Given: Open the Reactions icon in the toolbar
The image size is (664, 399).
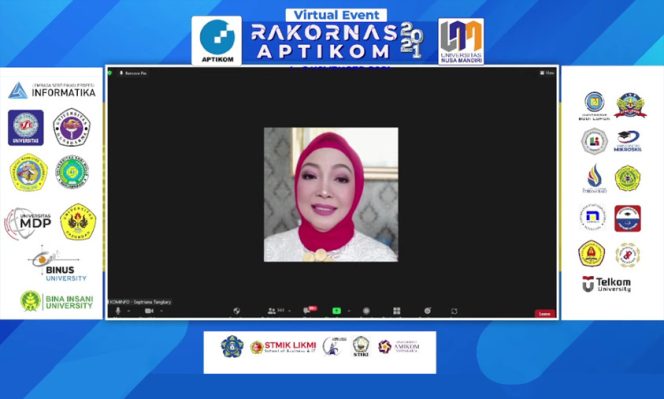Looking at the screenshot, I should click(428, 311).
